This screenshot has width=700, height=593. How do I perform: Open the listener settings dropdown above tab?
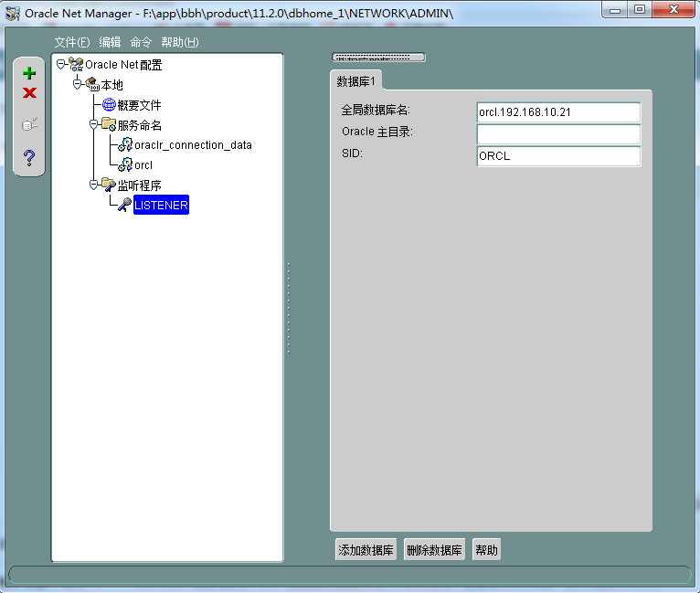point(378,58)
